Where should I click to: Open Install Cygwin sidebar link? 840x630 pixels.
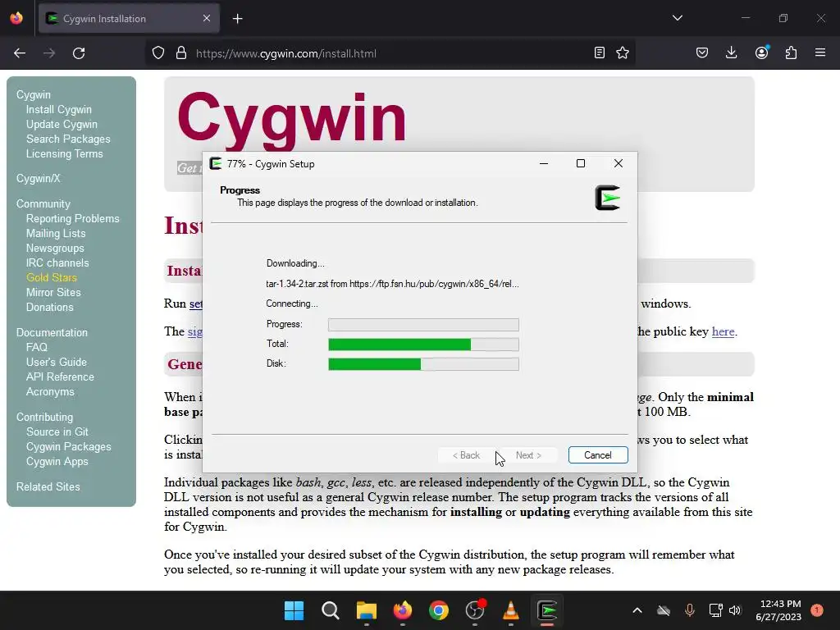pyautogui.click(x=59, y=109)
